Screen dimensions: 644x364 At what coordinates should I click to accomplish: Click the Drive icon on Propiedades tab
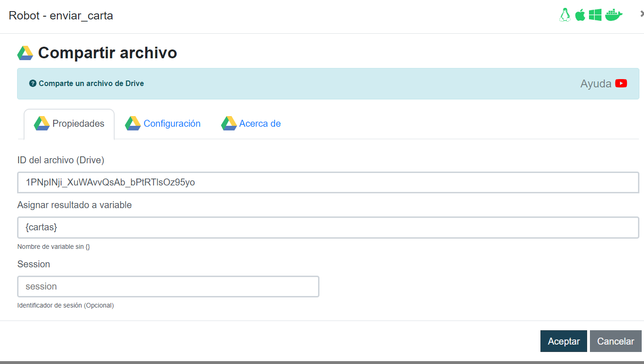(42, 123)
